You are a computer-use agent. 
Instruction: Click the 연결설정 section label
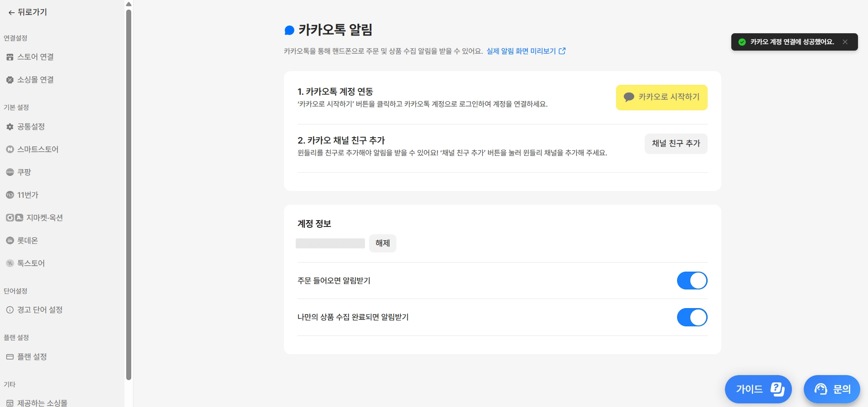[x=15, y=38]
